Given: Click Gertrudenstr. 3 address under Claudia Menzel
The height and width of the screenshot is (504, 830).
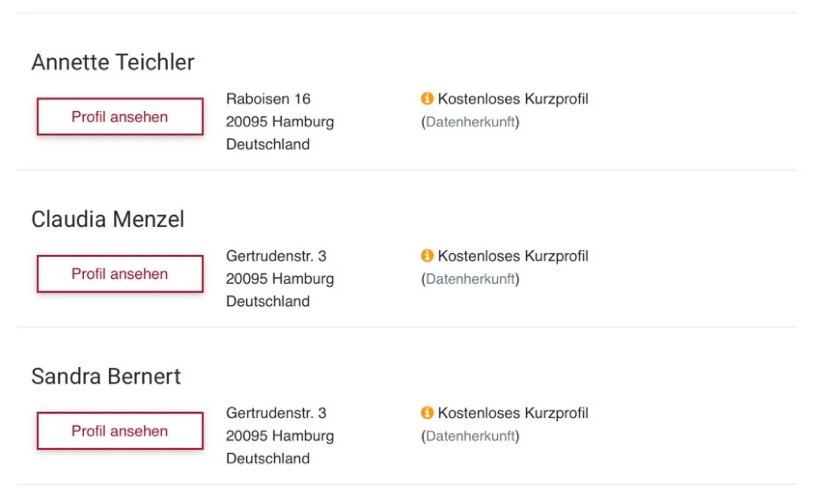Looking at the screenshot, I should (276, 256).
